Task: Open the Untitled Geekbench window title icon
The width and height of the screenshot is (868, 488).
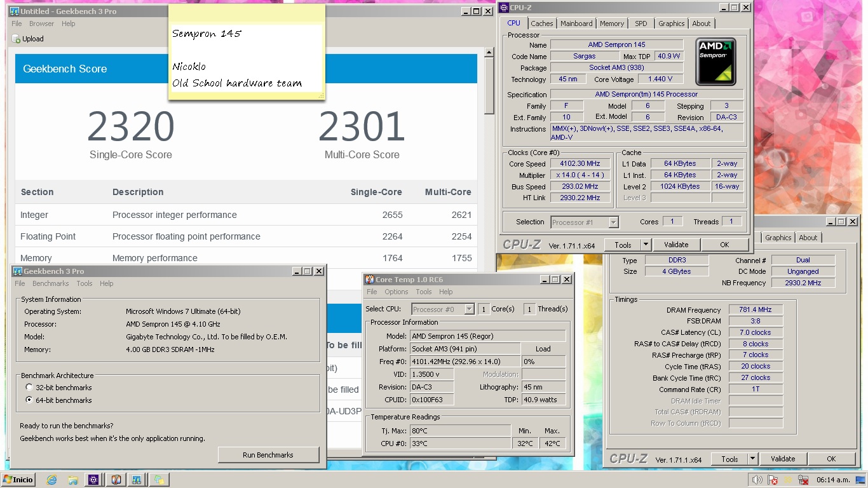Action: click(x=15, y=11)
